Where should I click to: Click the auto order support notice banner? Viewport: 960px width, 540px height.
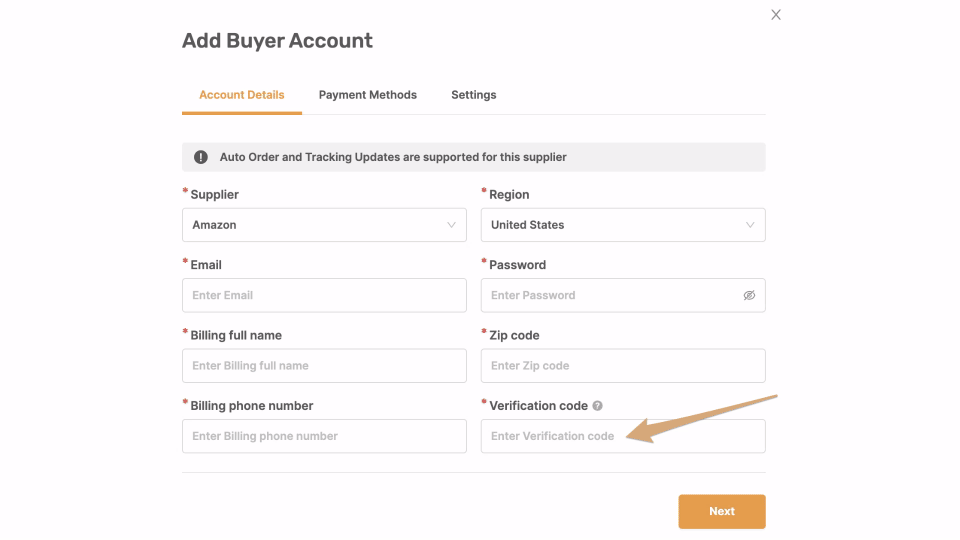[474, 157]
